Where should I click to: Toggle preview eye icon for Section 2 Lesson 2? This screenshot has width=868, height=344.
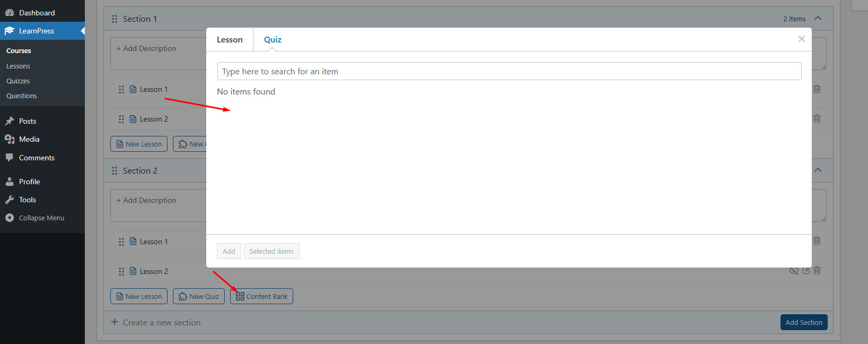[794, 271]
